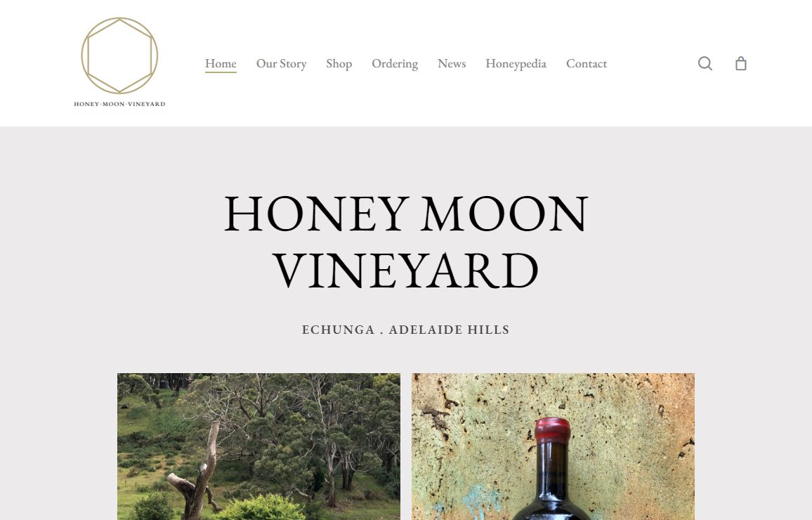812x520 pixels.
Task: Click the green shrub below the tree
Action: [x=261, y=507]
